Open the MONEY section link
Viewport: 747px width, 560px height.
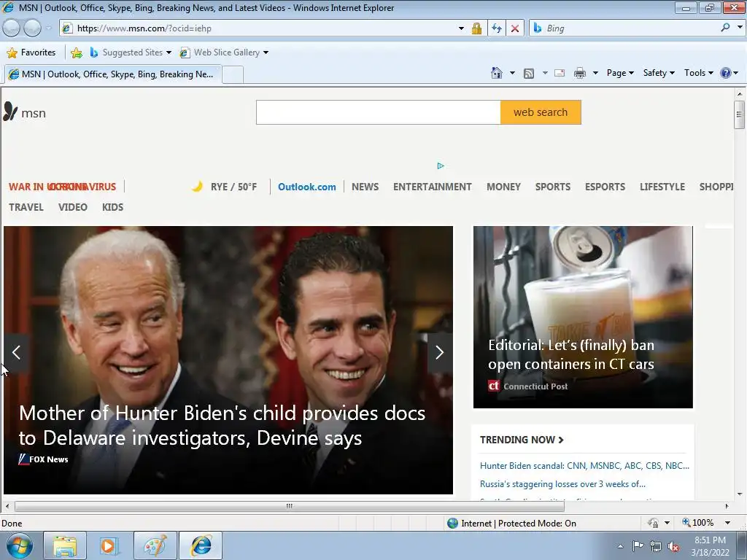click(503, 187)
